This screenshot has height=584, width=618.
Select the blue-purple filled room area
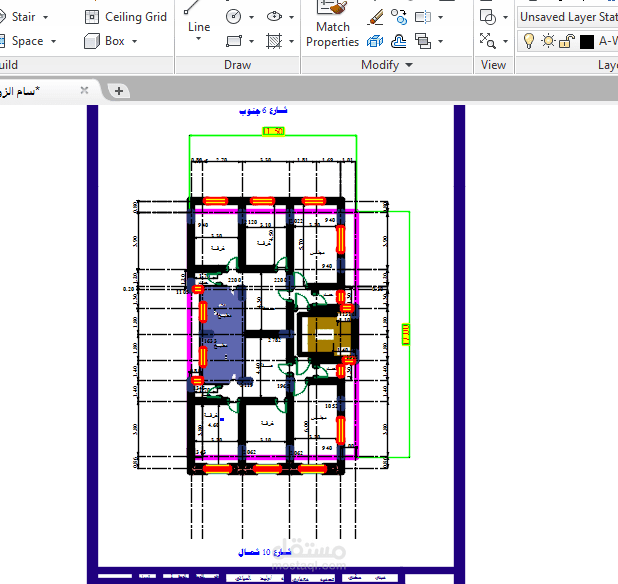tap(221, 334)
